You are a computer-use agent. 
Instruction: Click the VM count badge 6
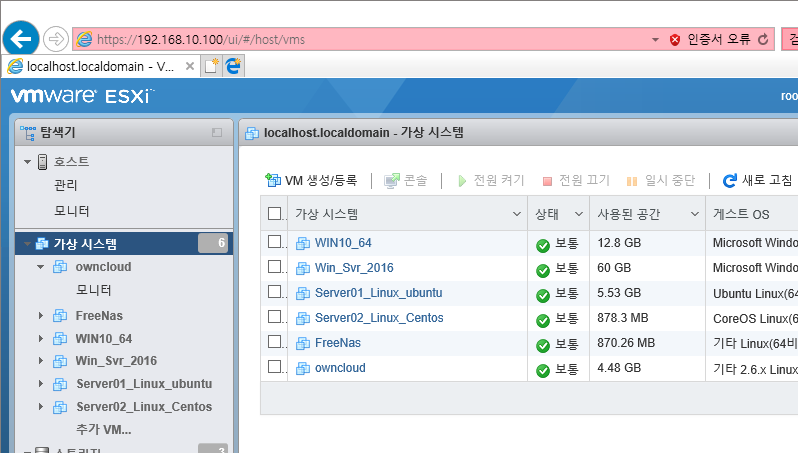coord(213,243)
